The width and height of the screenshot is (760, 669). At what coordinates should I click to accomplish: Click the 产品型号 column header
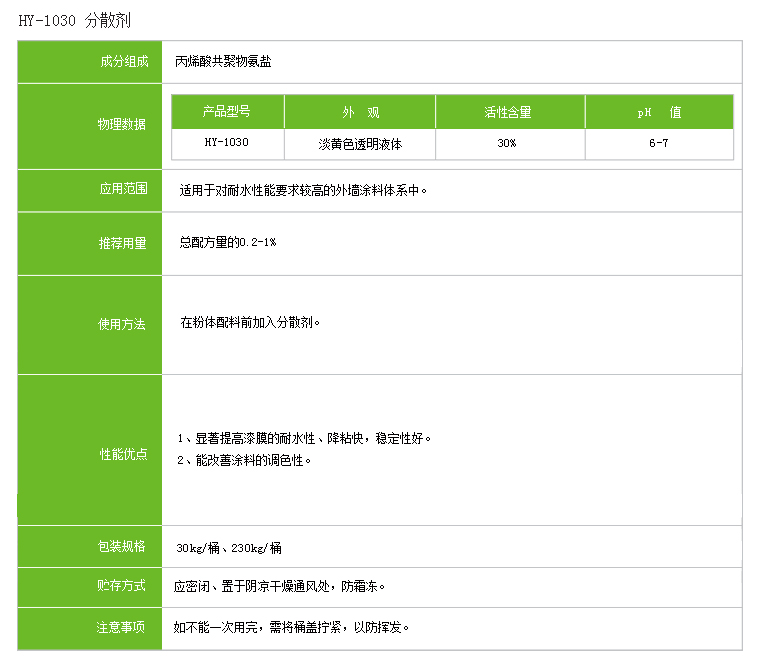coord(227,112)
